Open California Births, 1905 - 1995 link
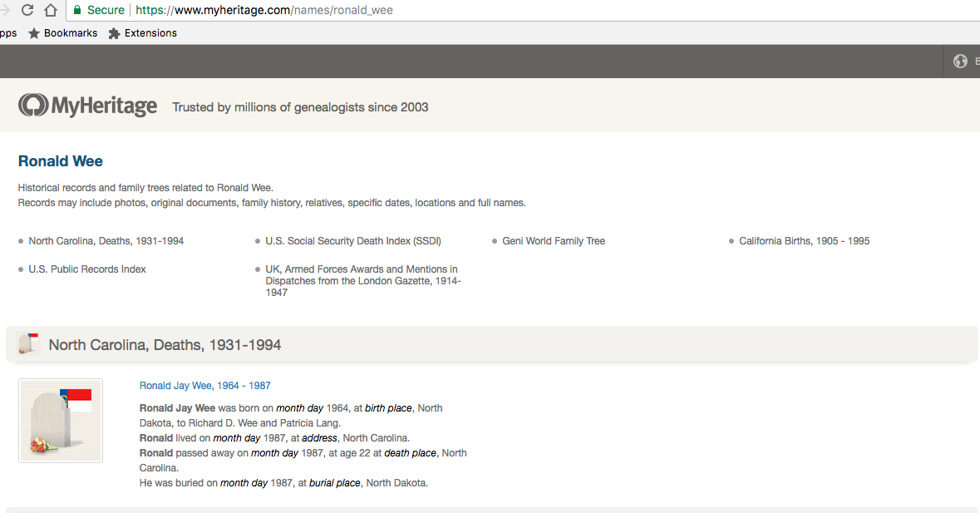Viewport: 980px width, 513px height. point(804,241)
